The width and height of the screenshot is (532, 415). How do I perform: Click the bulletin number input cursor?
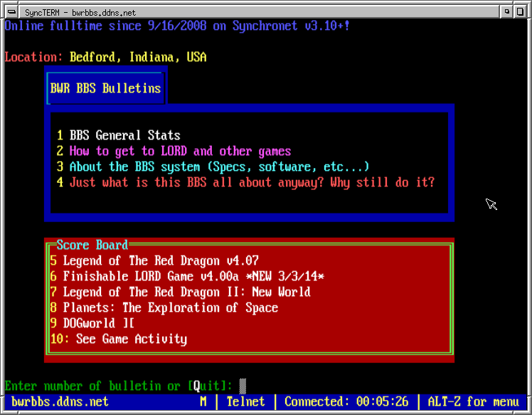(243, 386)
